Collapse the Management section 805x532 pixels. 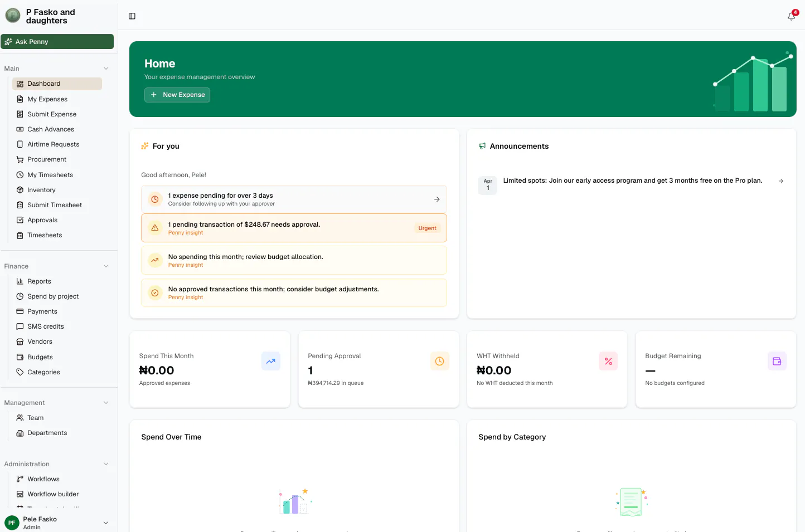point(106,403)
